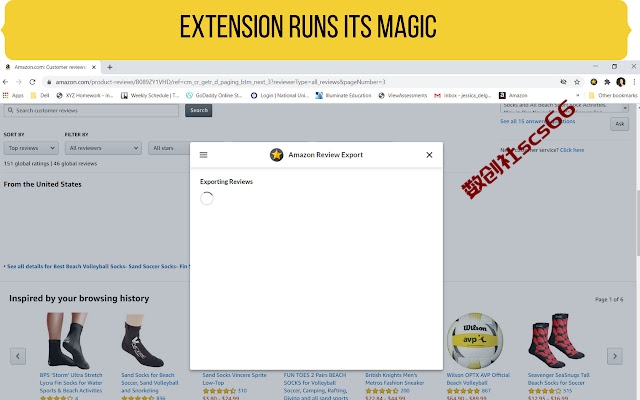Open the Dell bookmark folder
The width and height of the screenshot is (640, 400).
(40, 96)
